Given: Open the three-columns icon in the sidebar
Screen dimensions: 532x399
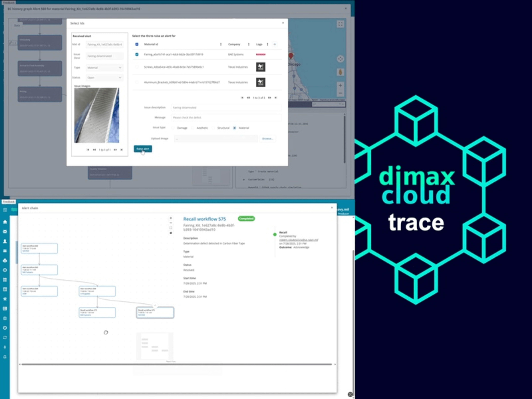Looking at the screenshot, I should tap(5, 309).
